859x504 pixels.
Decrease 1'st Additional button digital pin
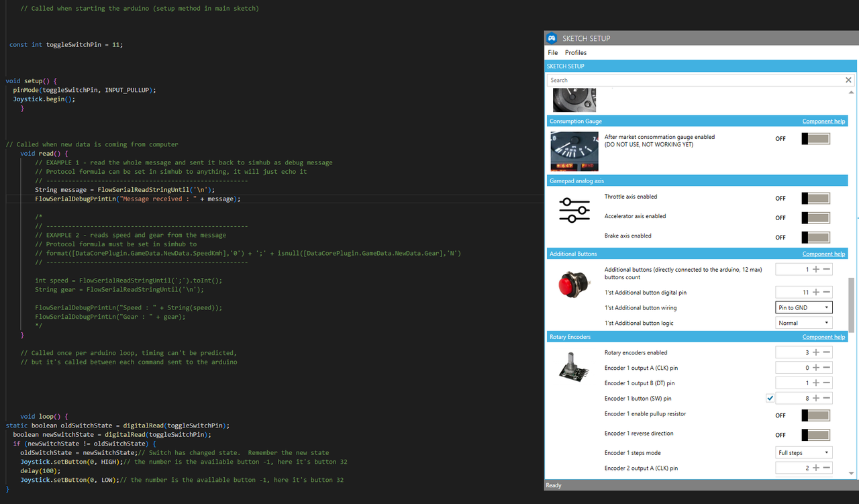827,292
